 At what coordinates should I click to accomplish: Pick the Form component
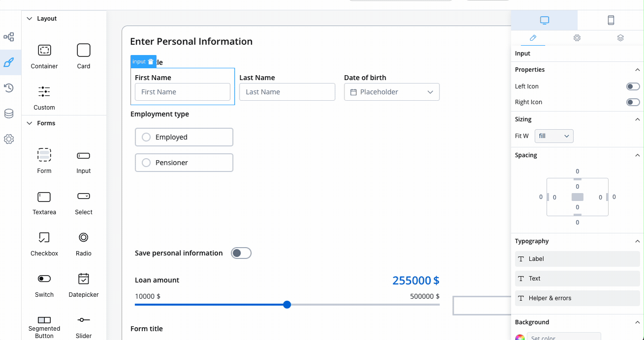click(x=44, y=161)
